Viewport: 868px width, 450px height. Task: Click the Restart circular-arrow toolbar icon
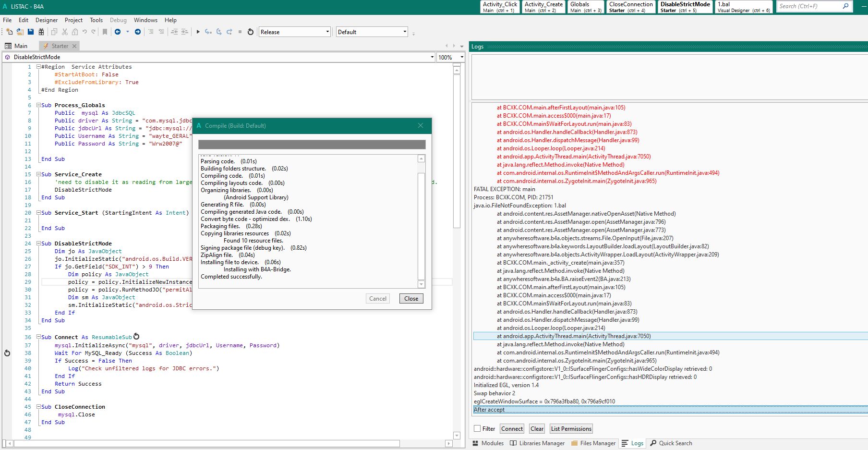[250, 32]
